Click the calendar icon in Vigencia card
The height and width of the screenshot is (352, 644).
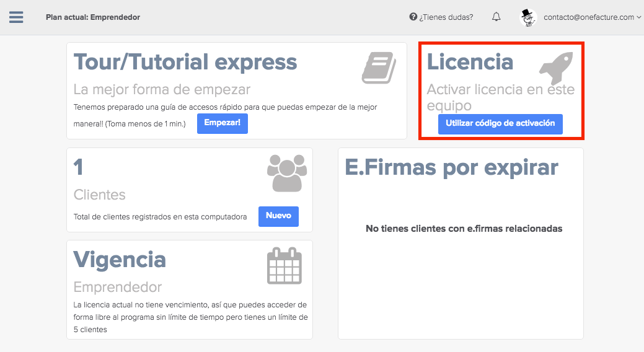click(284, 266)
